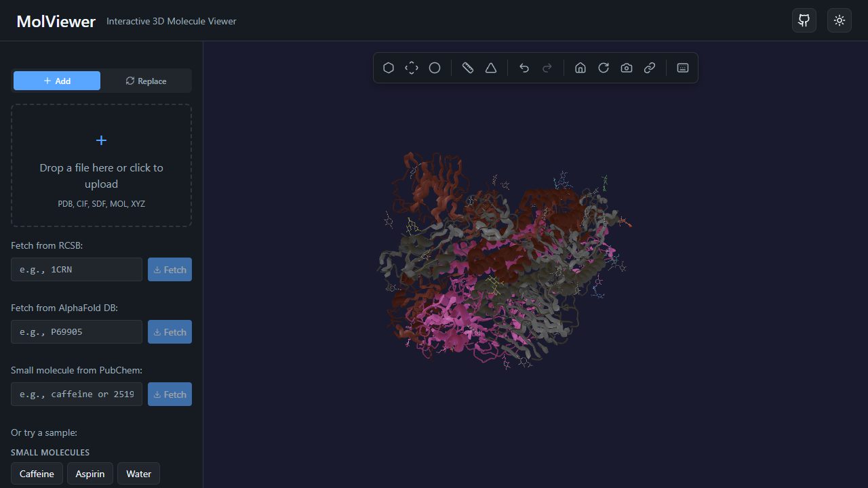This screenshot has width=868, height=488.
Task: Open the GitHub repository icon
Action: [804, 20]
